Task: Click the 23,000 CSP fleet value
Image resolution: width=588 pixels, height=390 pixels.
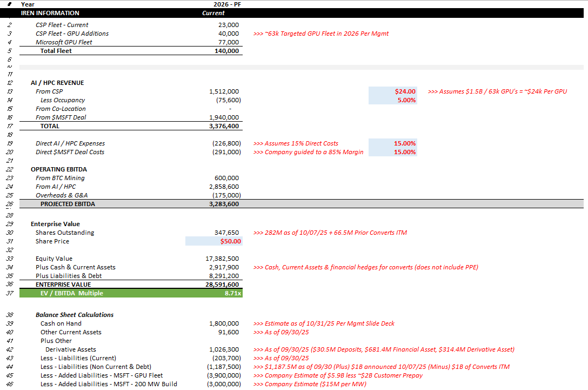Action: (229, 25)
